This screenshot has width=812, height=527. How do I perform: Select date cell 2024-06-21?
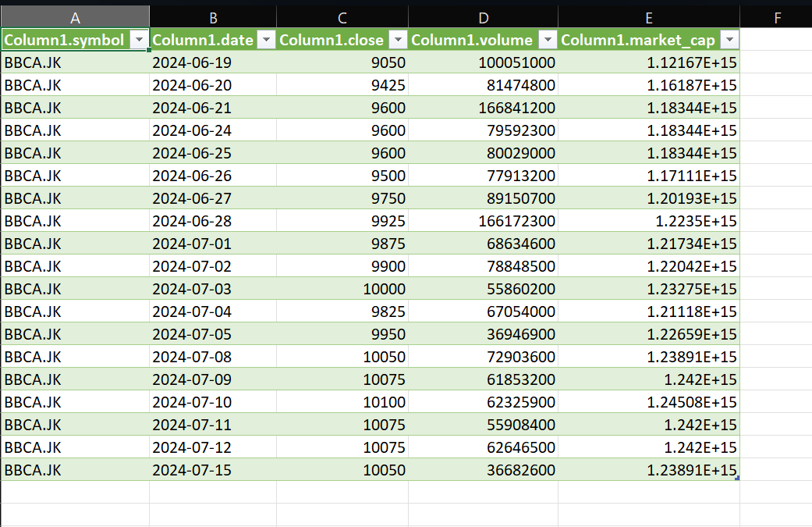[213, 108]
